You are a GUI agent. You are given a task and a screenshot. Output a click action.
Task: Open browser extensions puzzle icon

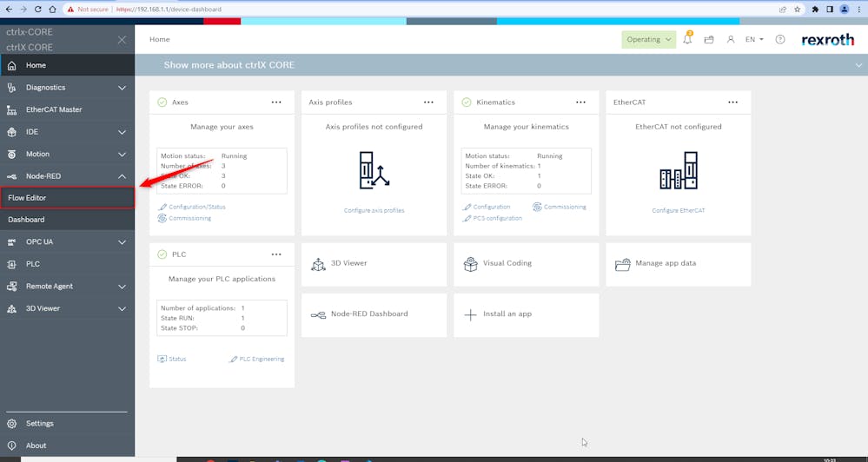click(x=815, y=9)
